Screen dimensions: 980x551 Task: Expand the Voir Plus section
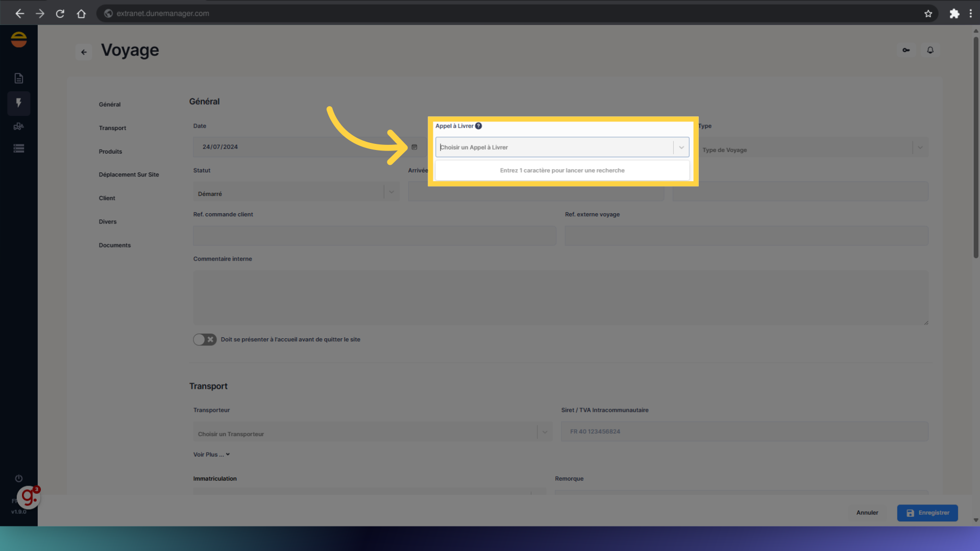pos(211,454)
